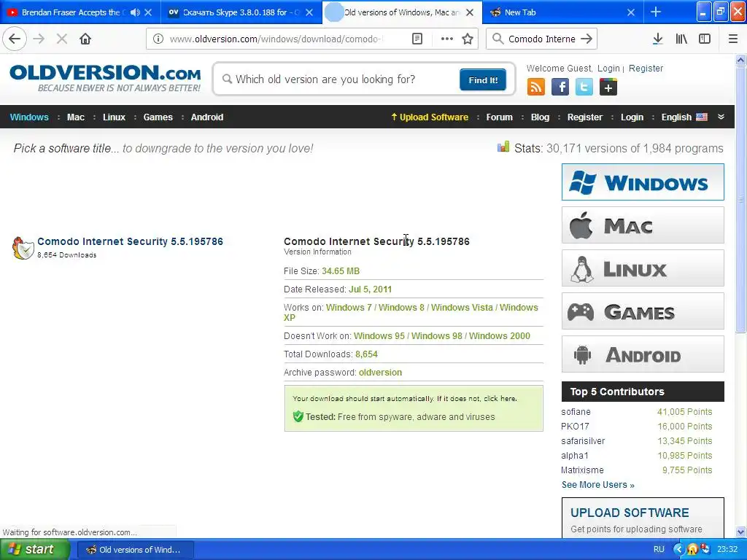Click contributor sofiane
The width and height of the screenshot is (747, 560).
[576, 412]
